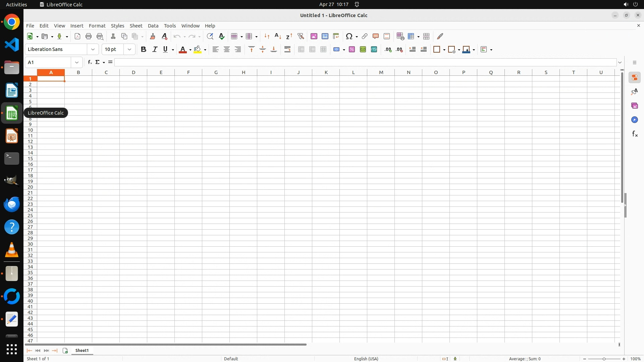Open the font size dropdown

pos(129,49)
